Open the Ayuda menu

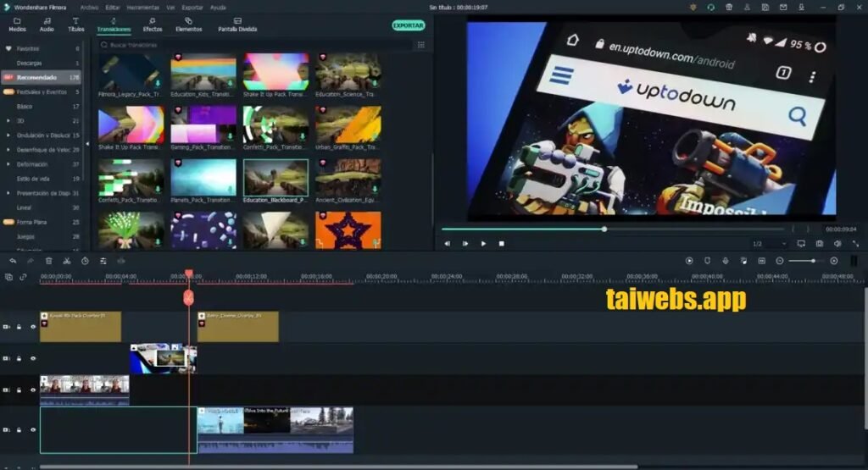(218, 8)
